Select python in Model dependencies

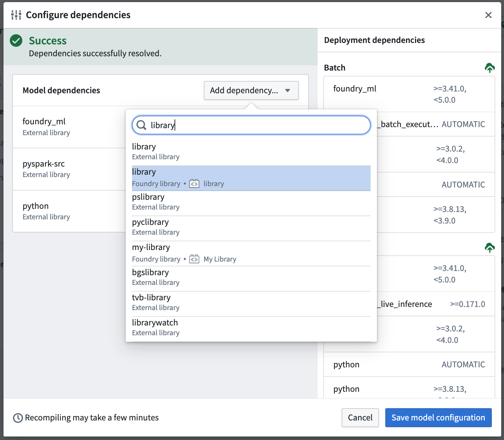69,211
